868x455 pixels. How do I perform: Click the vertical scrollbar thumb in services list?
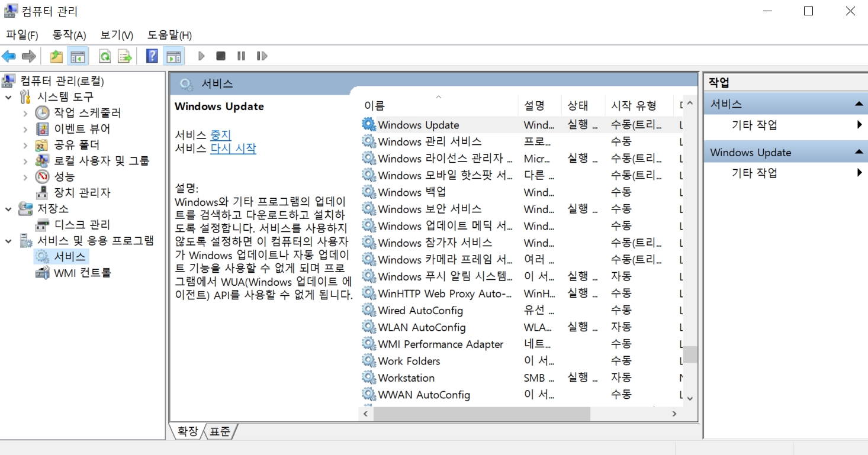[x=690, y=354]
